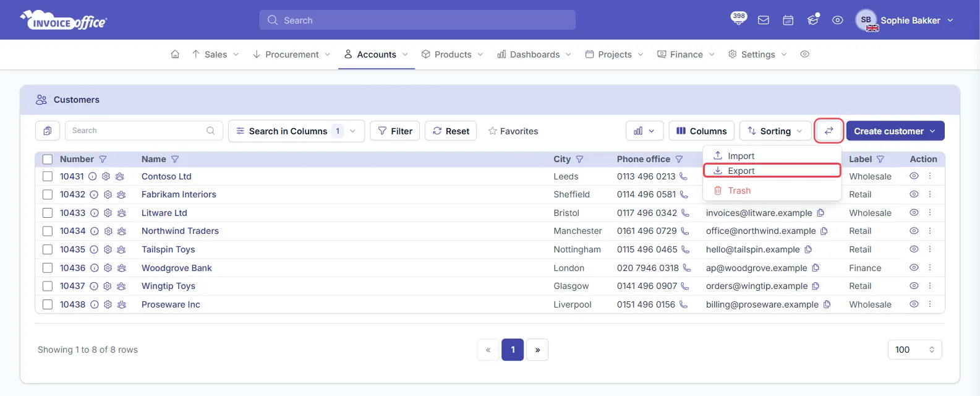Screen dimensions: 980x396
Task: Click the filter funnel icon on Name column
Action: click(175, 159)
